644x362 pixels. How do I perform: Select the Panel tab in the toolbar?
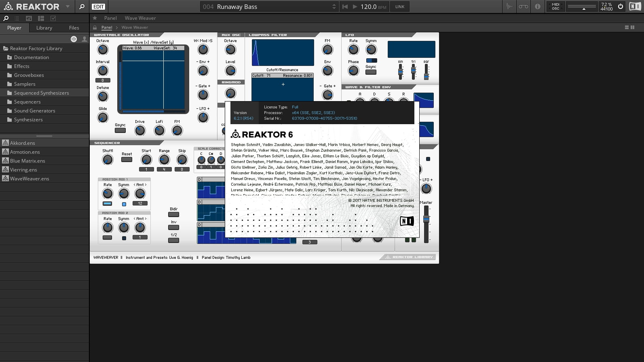(x=110, y=18)
